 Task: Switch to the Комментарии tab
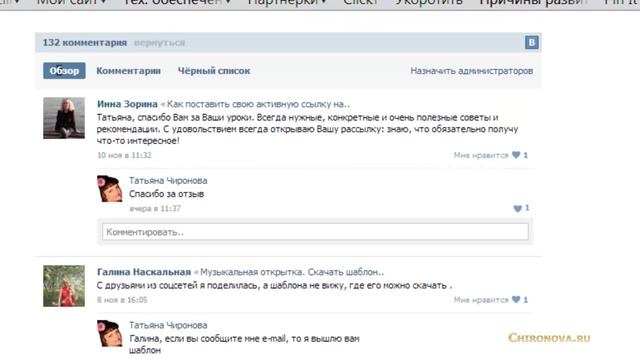coord(128,71)
